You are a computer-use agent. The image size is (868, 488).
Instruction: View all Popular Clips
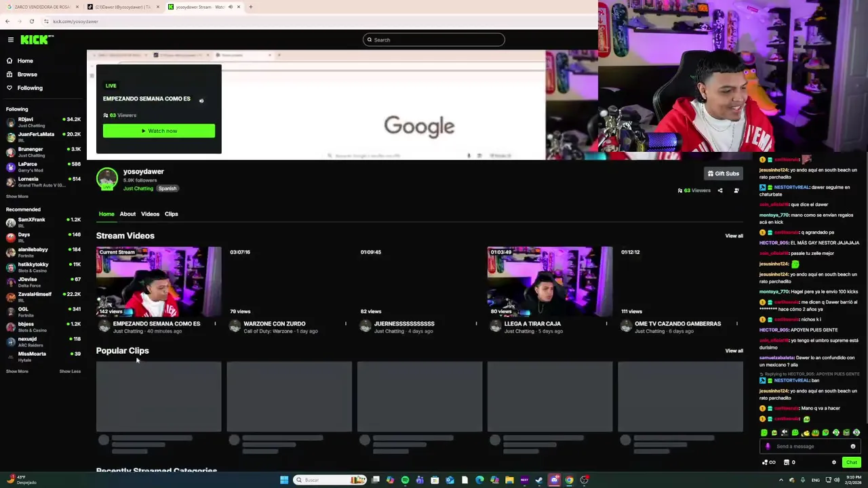[734, 351]
